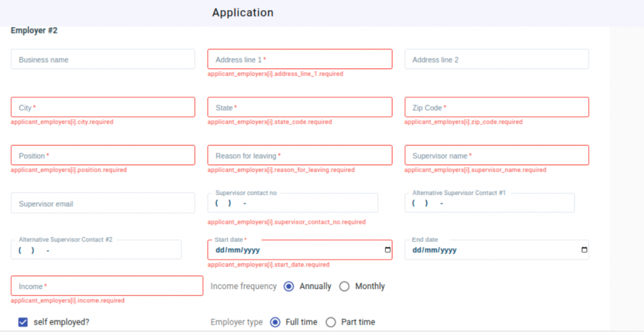644x333 pixels.
Task: Click into Address line 2 field
Action: [x=496, y=60]
